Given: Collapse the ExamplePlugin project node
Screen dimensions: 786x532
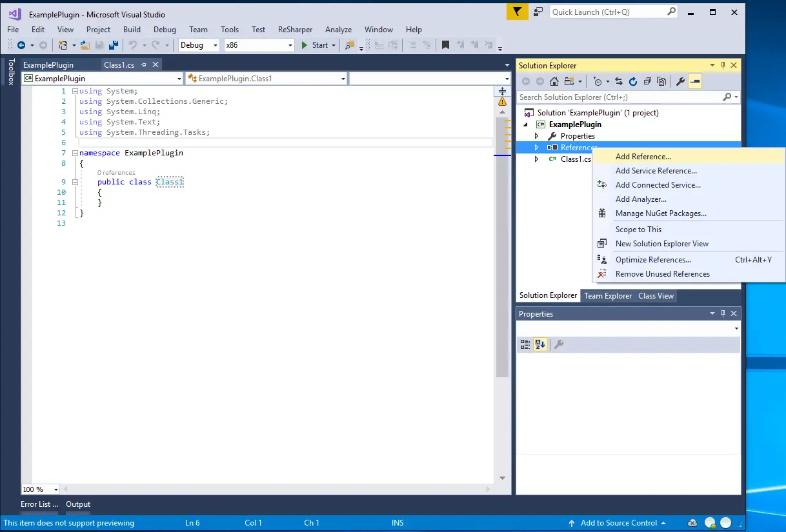Looking at the screenshot, I should 525,124.
